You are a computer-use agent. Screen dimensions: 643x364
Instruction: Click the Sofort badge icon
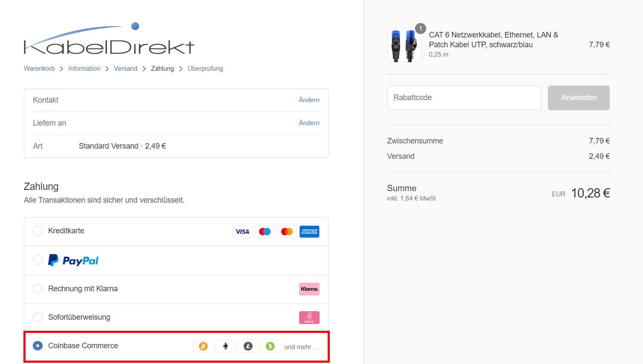point(309,318)
